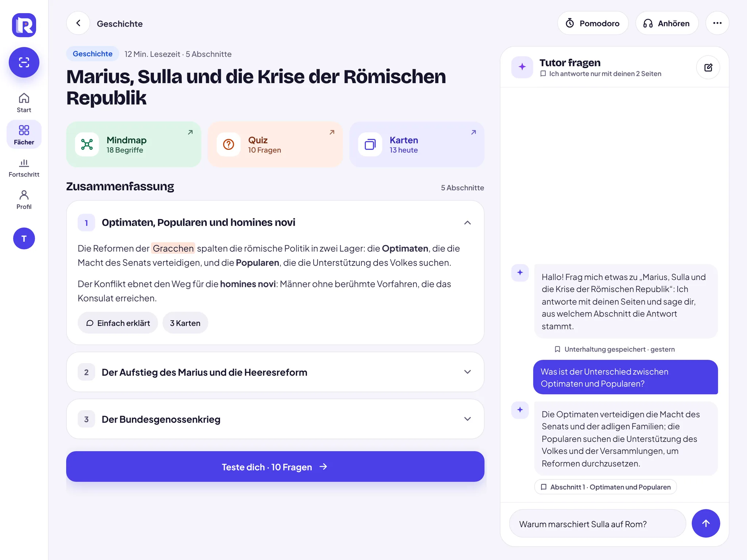The width and height of the screenshot is (747, 560).
Task: Click the section number 3 badge
Action: pos(86,419)
